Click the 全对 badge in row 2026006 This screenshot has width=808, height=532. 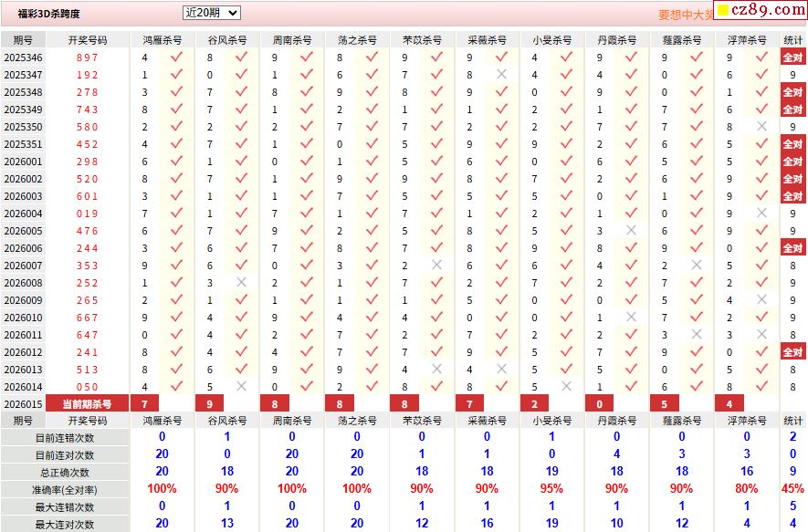[793, 247]
